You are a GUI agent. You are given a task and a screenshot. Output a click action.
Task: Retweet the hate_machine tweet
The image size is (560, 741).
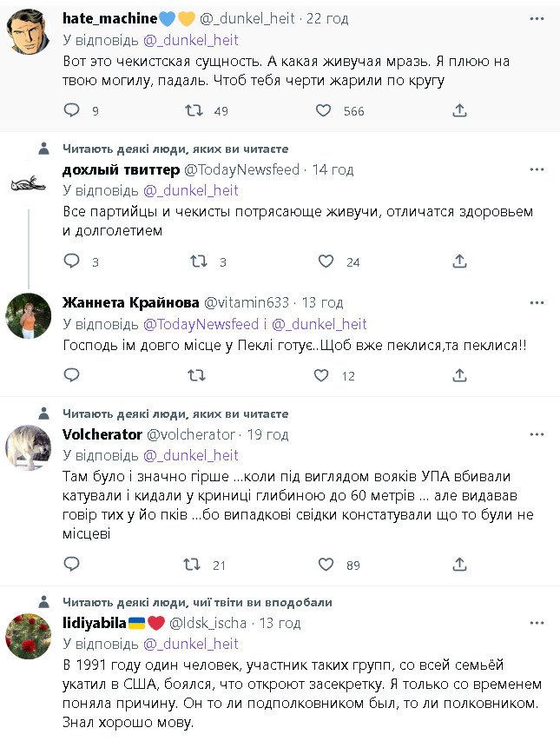pyautogui.click(x=196, y=110)
